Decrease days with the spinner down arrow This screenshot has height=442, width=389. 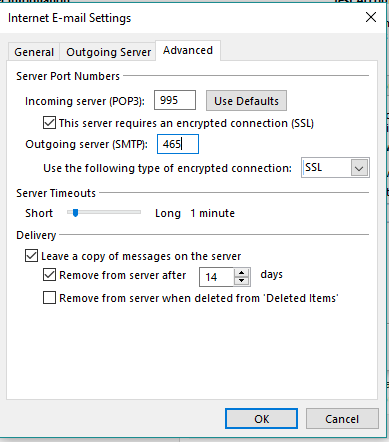point(242,281)
